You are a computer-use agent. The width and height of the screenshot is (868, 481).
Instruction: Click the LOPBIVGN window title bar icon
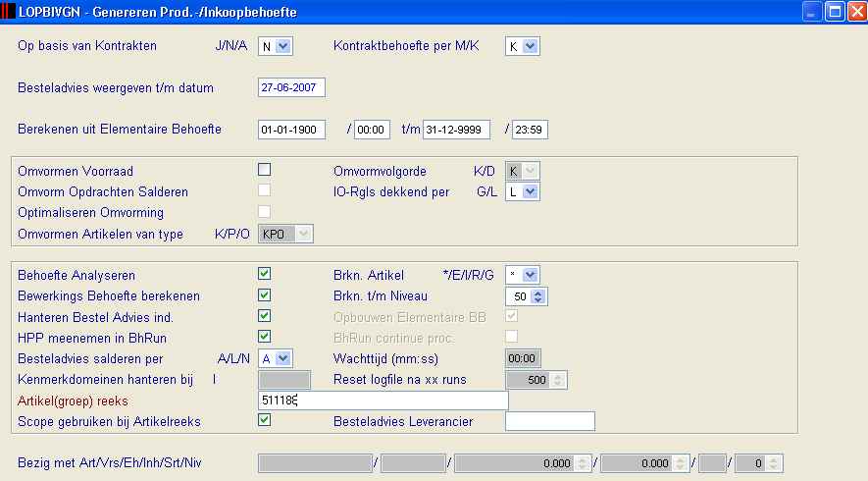(x=8, y=12)
